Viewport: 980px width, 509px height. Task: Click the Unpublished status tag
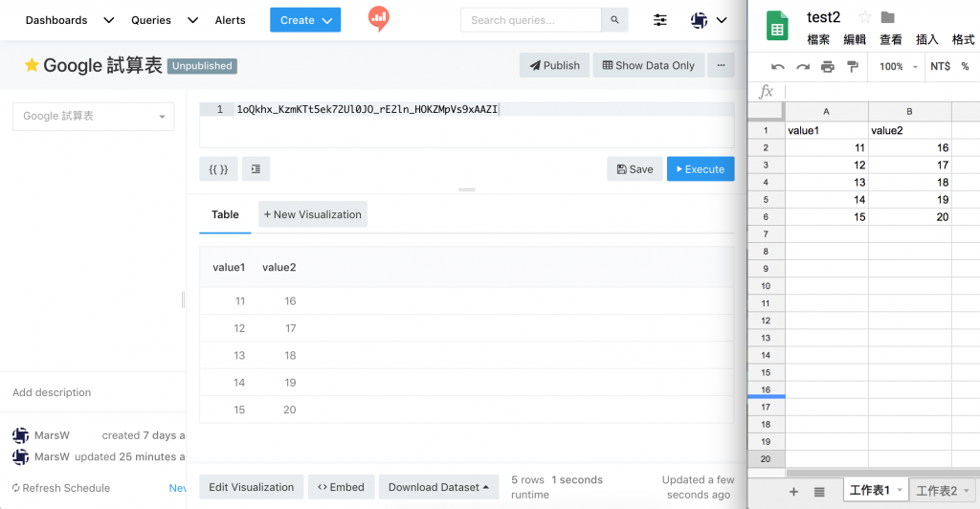pyautogui.click(x=202, y=66)
